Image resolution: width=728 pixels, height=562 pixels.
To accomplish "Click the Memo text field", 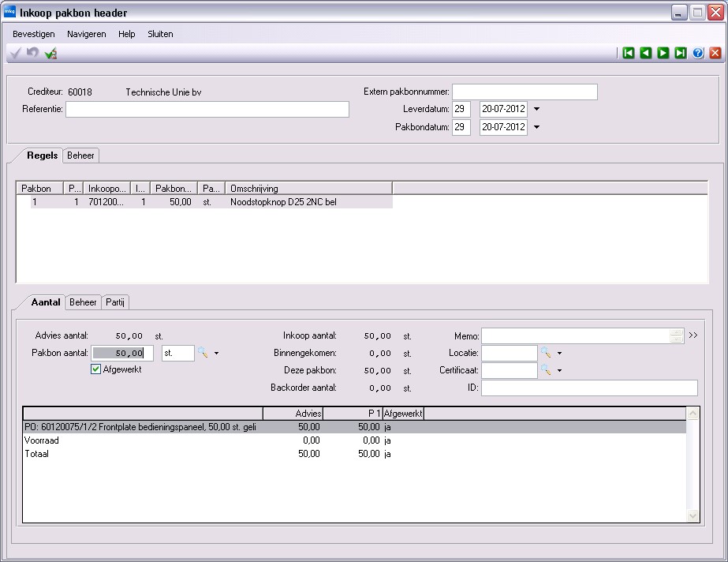I will 576,335.
